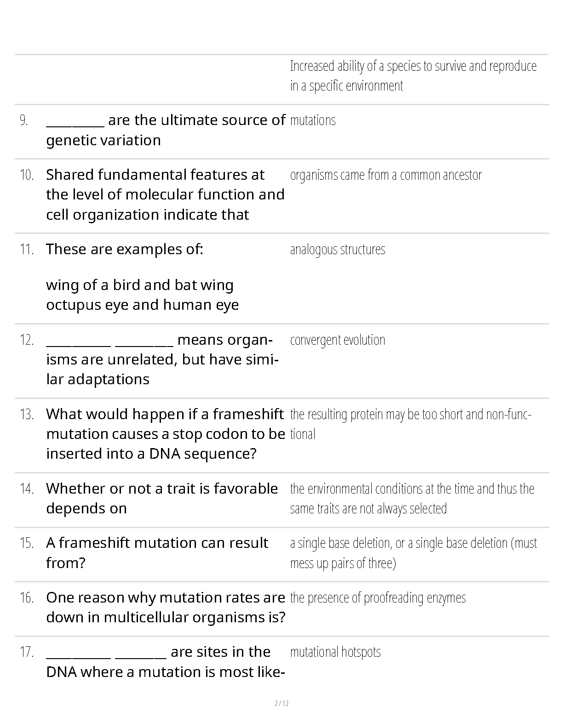Click answer beginning "the resulting protein may be"
The image size is (563, 728).
[x=410, y=424]
